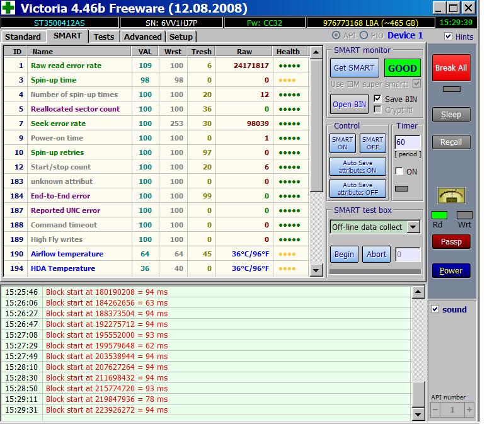Viewport: 504px width, 424px height.
Task: Expand the Off-line data collect dropdown
Action: point(413,227)
